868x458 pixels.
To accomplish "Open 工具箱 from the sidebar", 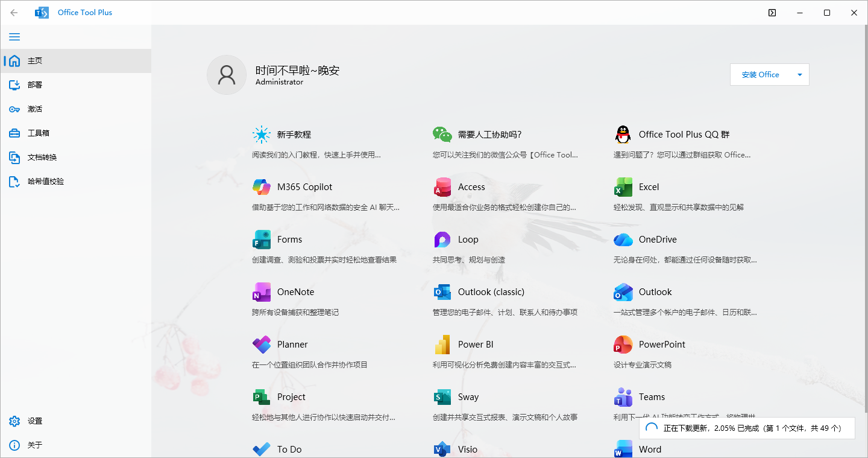I will 37,133.
